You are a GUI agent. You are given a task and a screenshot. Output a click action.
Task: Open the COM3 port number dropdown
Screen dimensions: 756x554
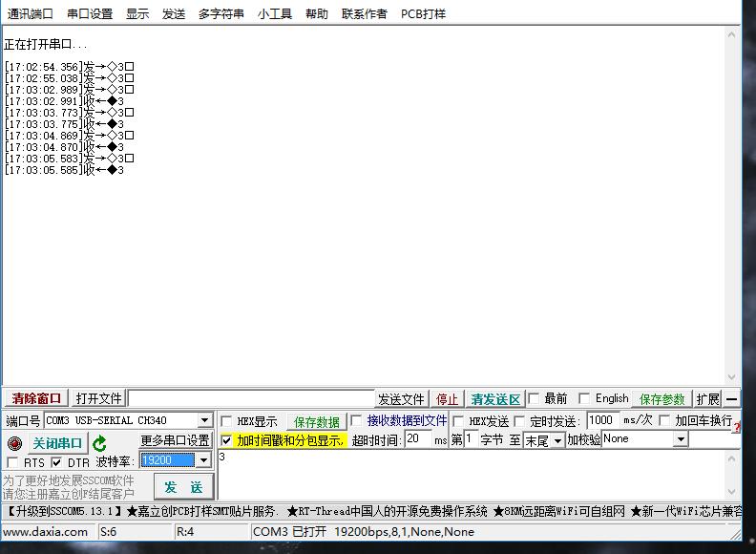pos(204,421)
